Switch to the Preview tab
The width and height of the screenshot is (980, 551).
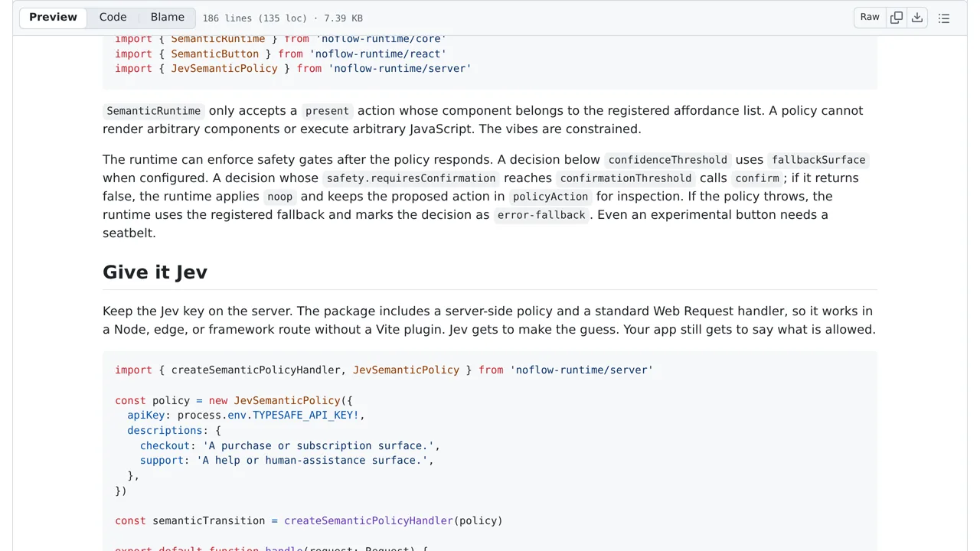(x=53, y=18)
